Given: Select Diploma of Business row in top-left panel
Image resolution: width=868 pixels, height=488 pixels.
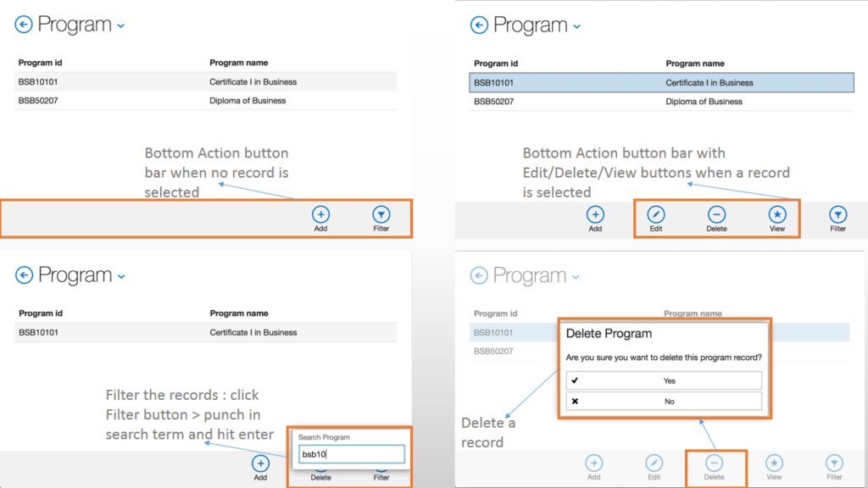Looking at the screenshot, I should 206,101.
